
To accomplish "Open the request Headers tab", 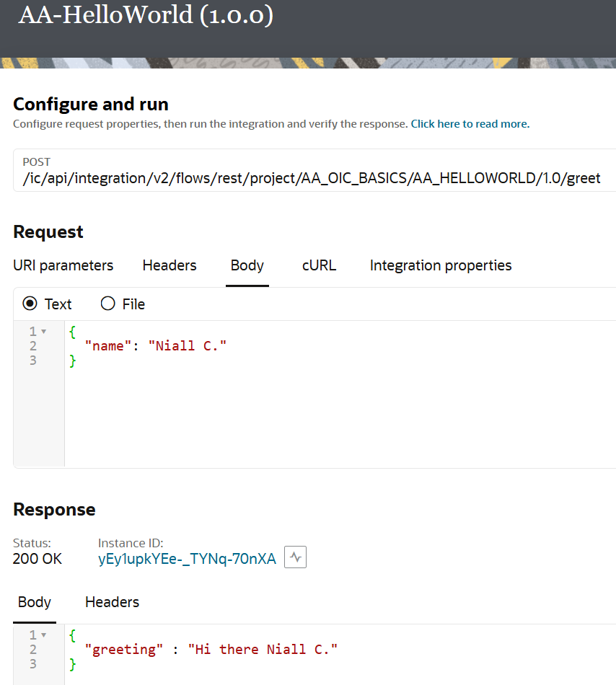I will pos(170,265).
